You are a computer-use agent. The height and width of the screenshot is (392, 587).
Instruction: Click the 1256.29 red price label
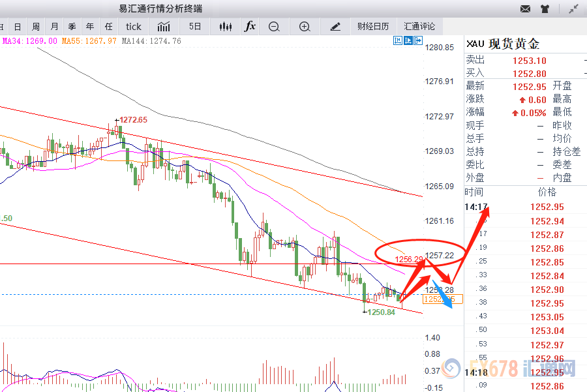409,260
